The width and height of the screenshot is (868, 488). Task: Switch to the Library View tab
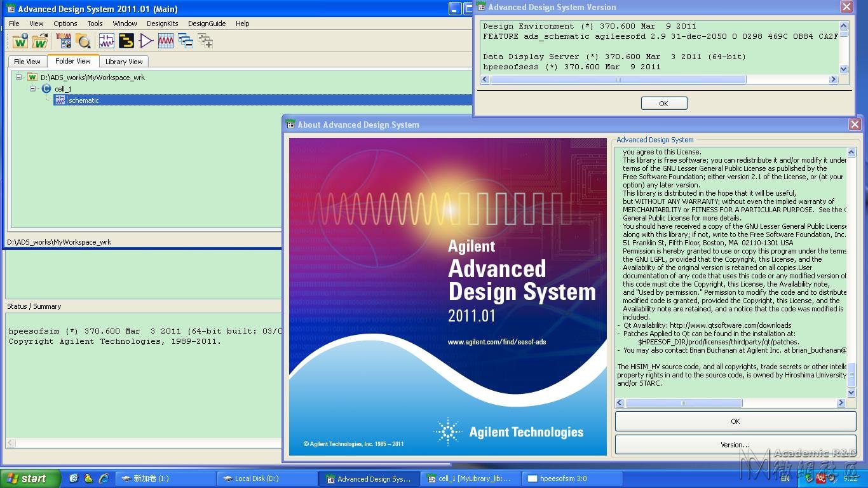(x=124, y=62)
